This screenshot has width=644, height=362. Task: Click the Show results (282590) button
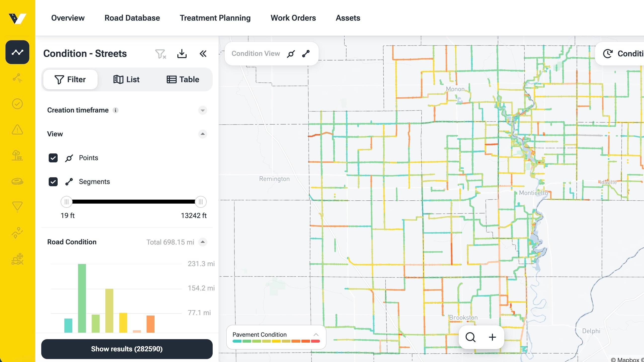[127, 349]
